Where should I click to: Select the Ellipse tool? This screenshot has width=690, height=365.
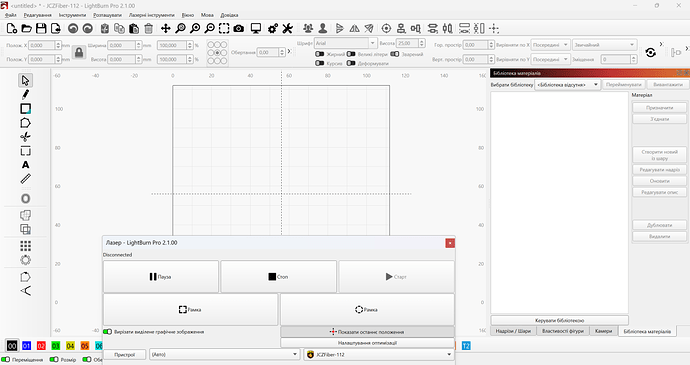click(x=26, y=199)
